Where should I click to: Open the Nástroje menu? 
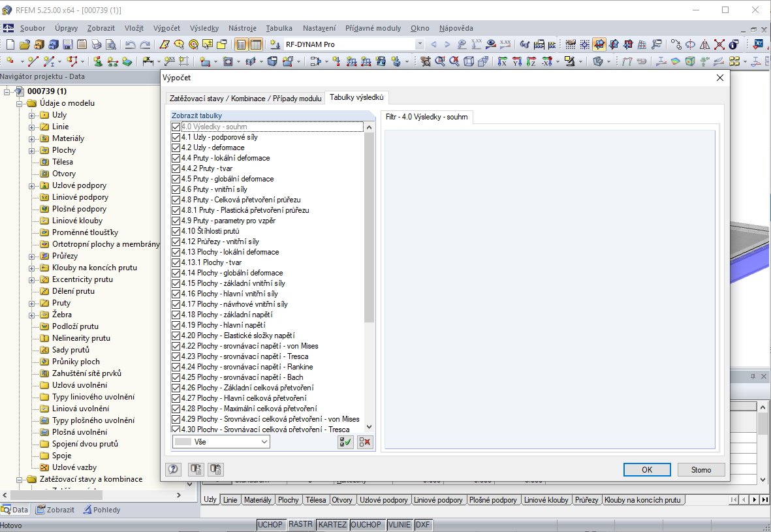[x=242, y=28]
